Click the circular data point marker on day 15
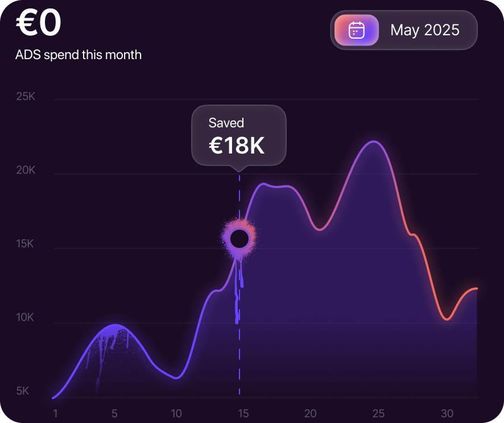The height and width of the screenshot is (423, 504). [x=239, y=239]
